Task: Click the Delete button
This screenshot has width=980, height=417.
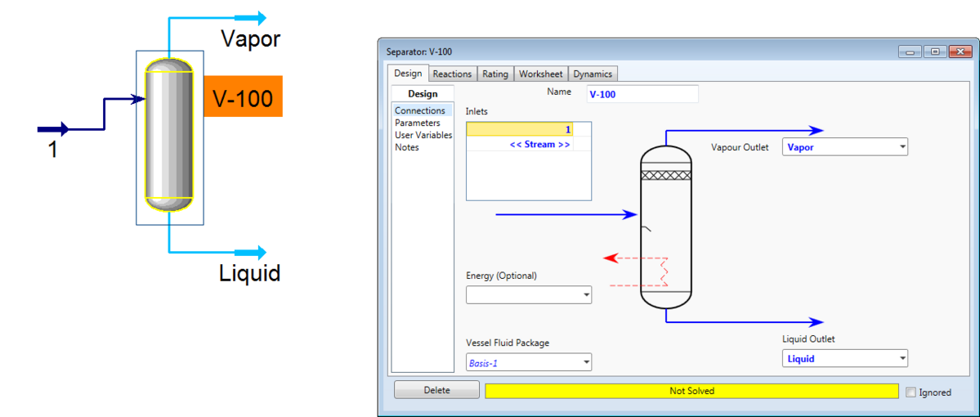Action: 436,390
